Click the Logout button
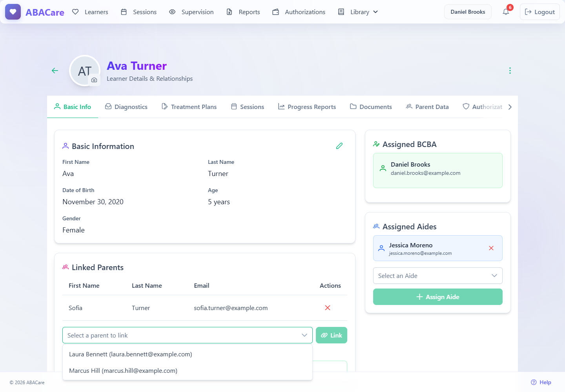Image resolution: width=565 pixels, height=392 pixels. tap(540, 12)
